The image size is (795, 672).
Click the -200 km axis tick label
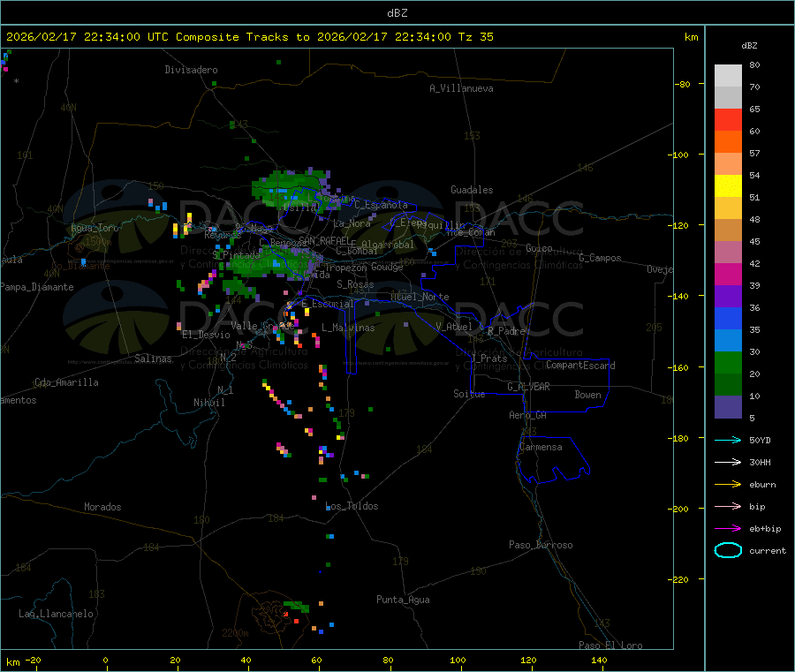click(x=678, y=509)
